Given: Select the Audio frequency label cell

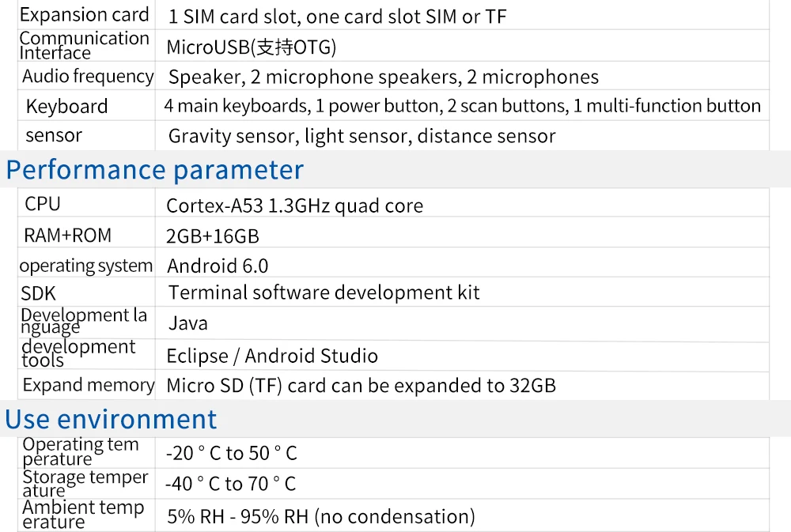Looking at the screenshot, I should [x=88, y=77].
